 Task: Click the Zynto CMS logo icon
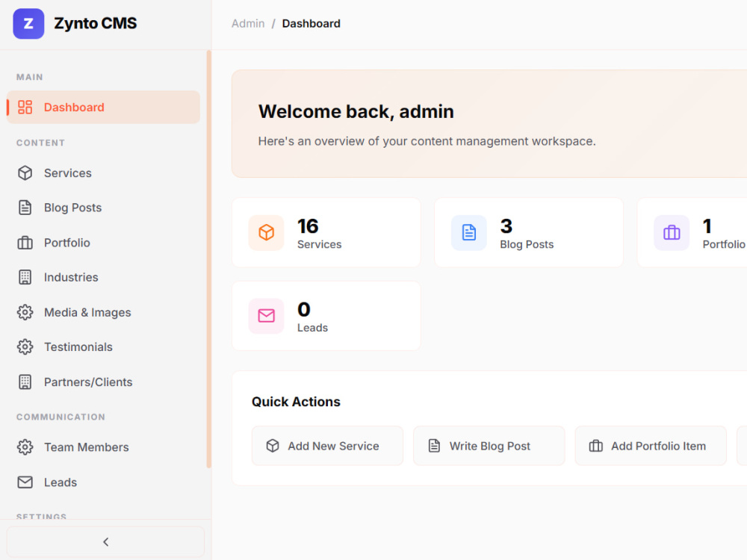click(28, 23)
